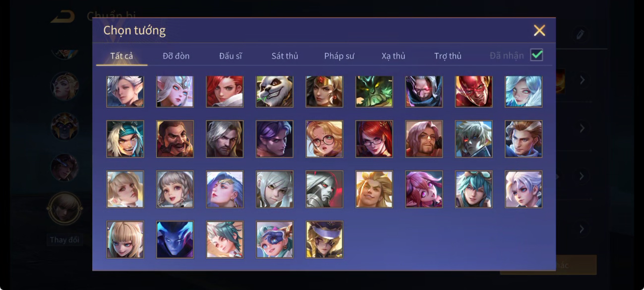644x290 pixels.
Task: Choose the red-masked Flash hero portrait
Action: coord(474,91)
